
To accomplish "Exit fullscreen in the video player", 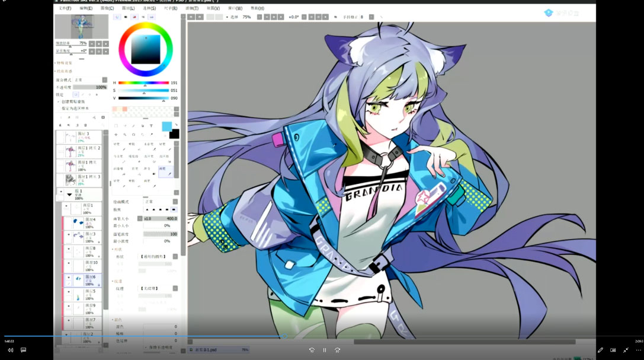I will pyautogui.click(x=626, y=350).
